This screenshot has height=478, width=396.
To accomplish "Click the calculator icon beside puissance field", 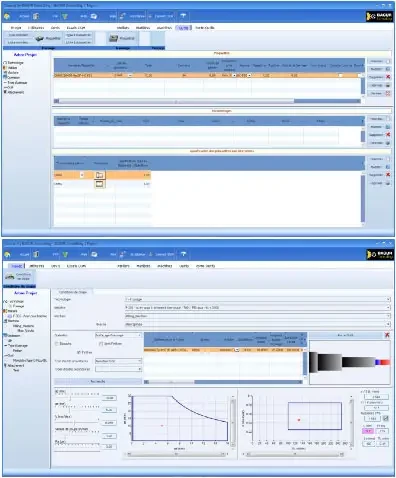I will tap(386, 418).
